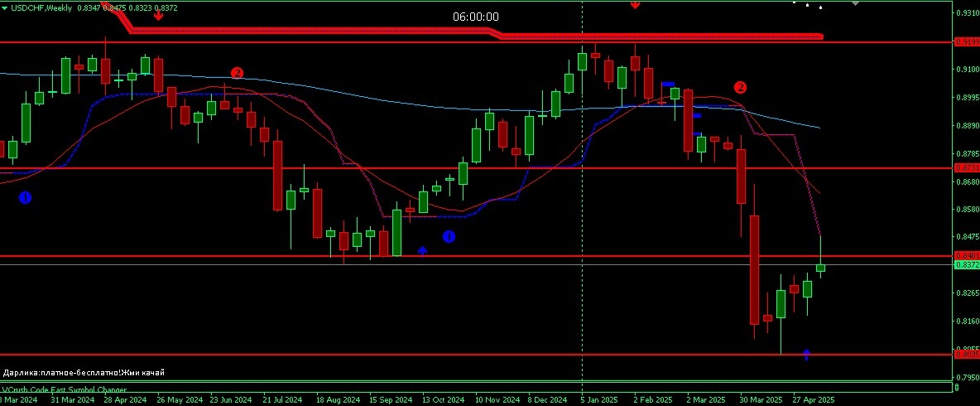Viewport: 980px width, 406px height.
Task: Click the red 0.9199 price level tag
Action: (x=966, y=42)
